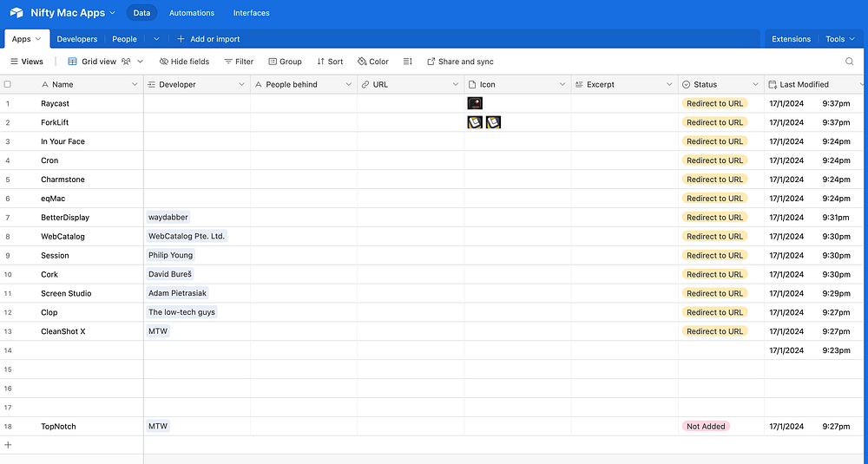
Task: Click the TopNotch 'Not Added' status tag
Action: point(706,427)
